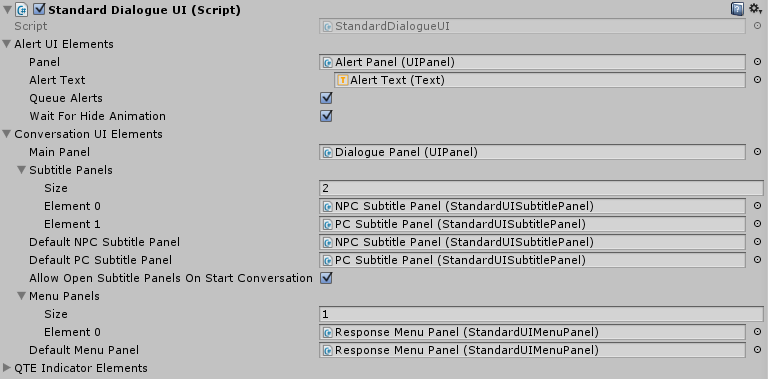Open the component settings gear menu

(756, 8)
